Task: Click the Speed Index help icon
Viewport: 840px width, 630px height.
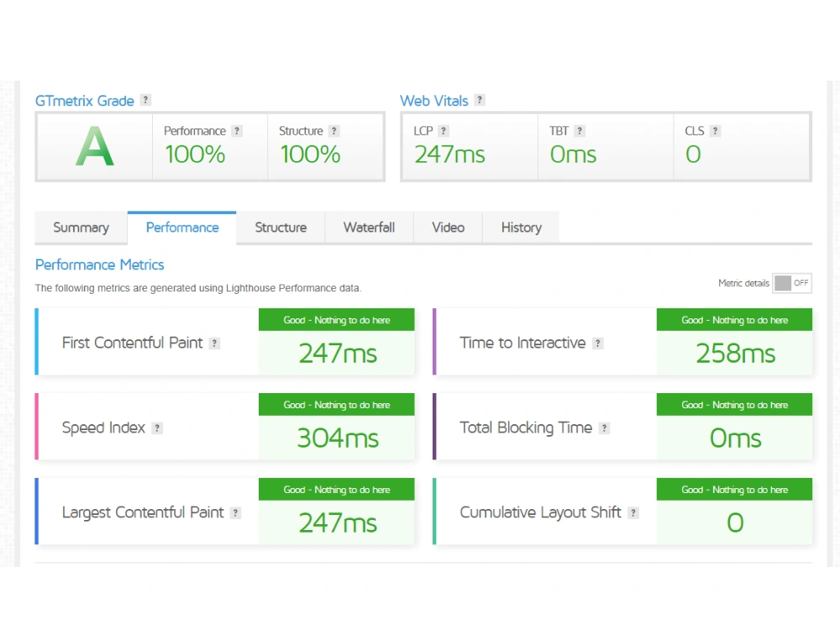Action: 157,428
